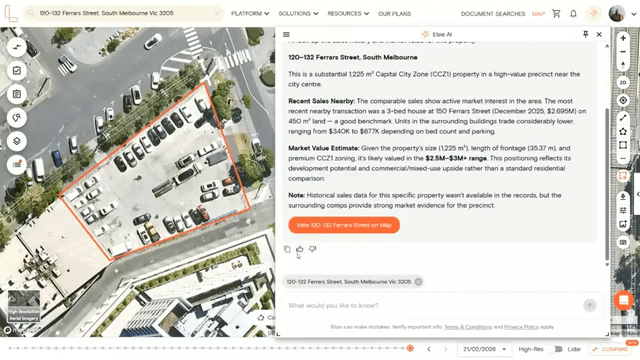This screenshot has height=360, width=640.
Task: Remove the 120-132 Ferrars Street address chip
Action: click(418, 282)
